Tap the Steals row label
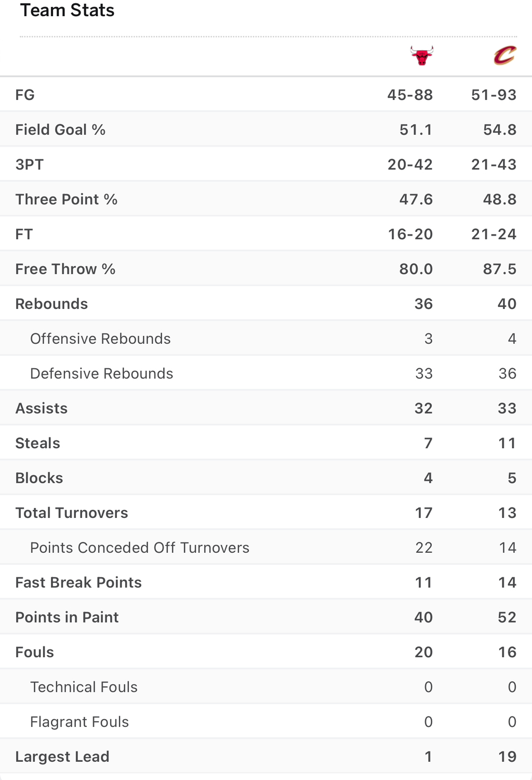 38,443
